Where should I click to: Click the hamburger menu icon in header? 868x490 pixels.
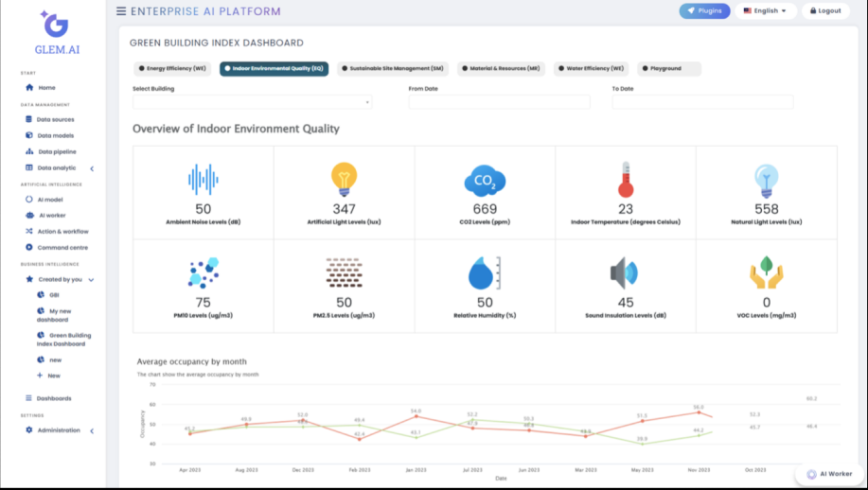click(x=120, y=11)
